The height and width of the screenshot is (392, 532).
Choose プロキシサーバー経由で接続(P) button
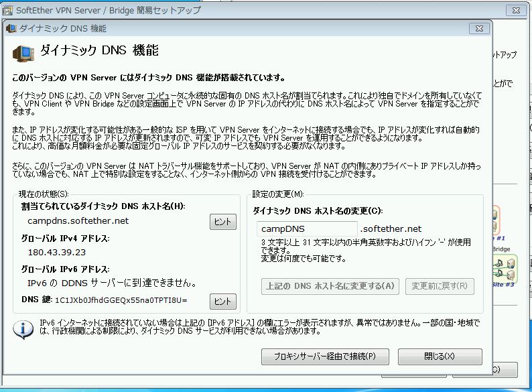326,356
